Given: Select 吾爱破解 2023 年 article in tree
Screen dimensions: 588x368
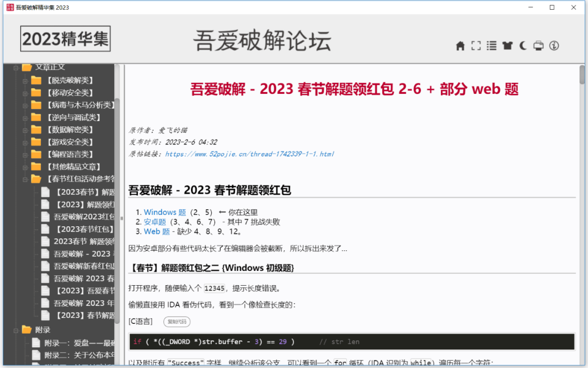Looking at the screenshot, I should 84,303.
